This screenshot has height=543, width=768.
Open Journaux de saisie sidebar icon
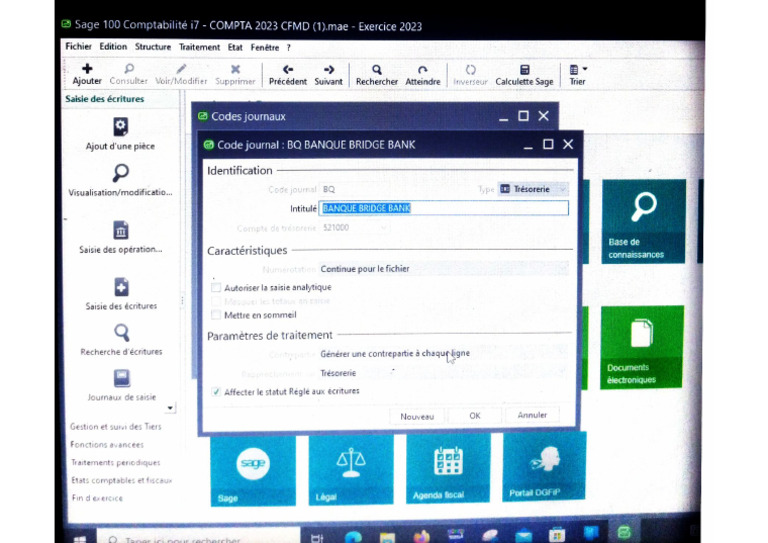[x=122, y=378]
